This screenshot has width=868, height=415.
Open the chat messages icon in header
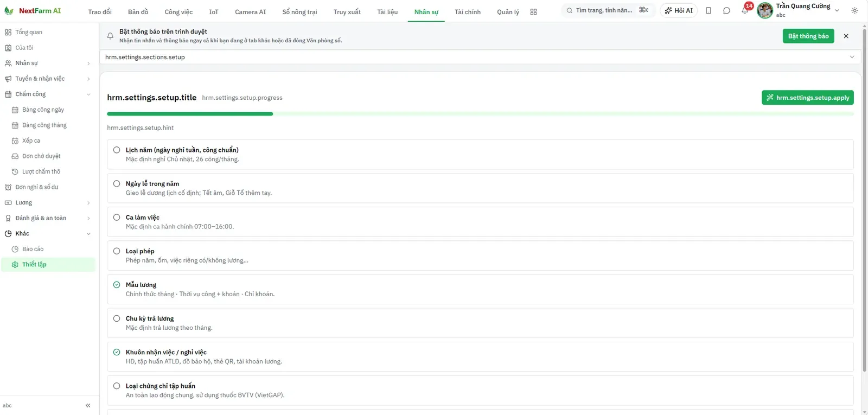pos(726,10)
